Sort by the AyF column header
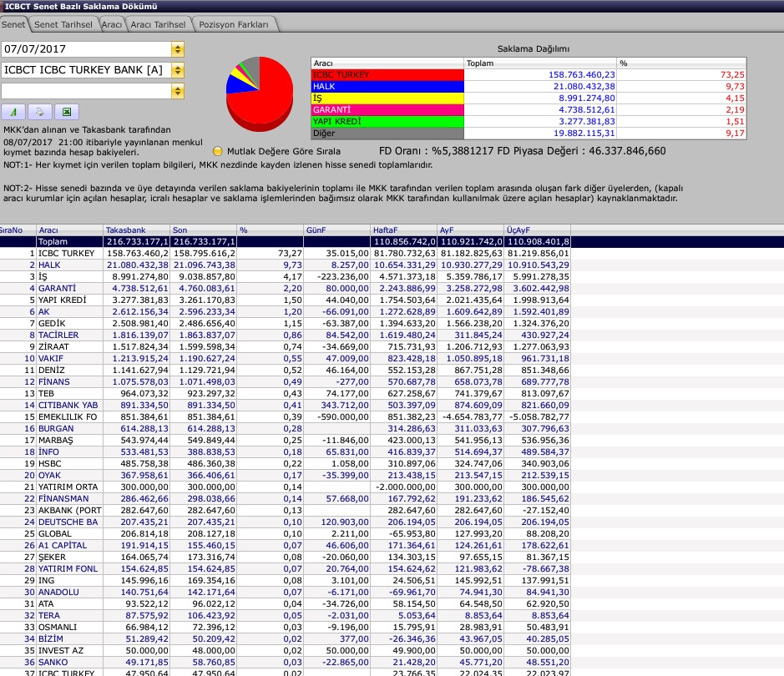Viewport: 784px width, 676px height. click(x=471, y=230)
